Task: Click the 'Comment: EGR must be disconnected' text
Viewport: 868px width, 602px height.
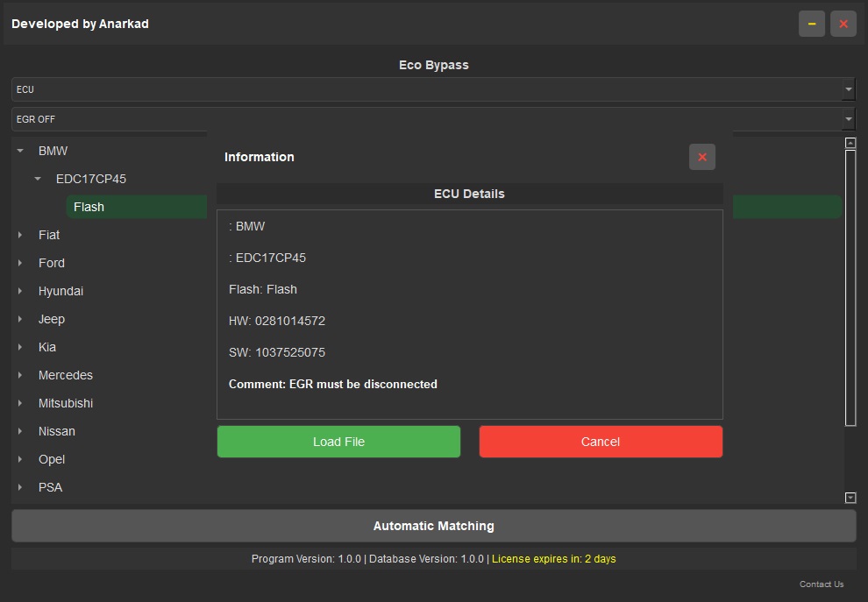Action: 332,384
